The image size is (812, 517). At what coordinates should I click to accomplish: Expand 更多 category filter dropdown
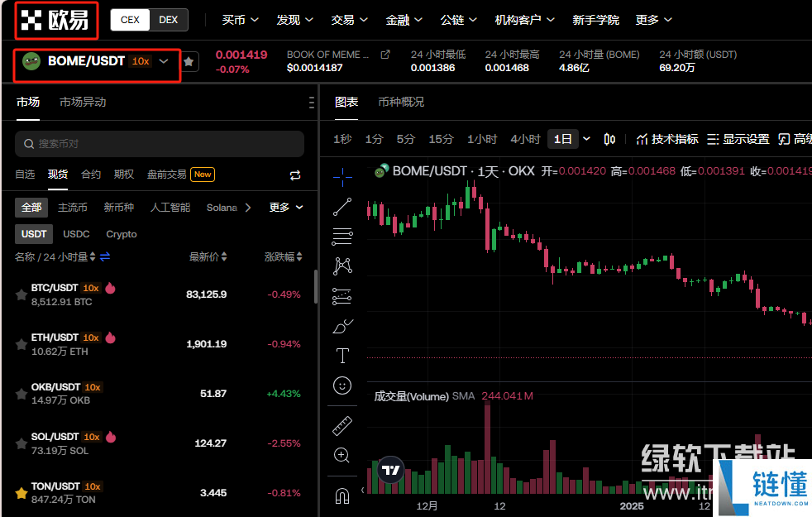point(286,208)
